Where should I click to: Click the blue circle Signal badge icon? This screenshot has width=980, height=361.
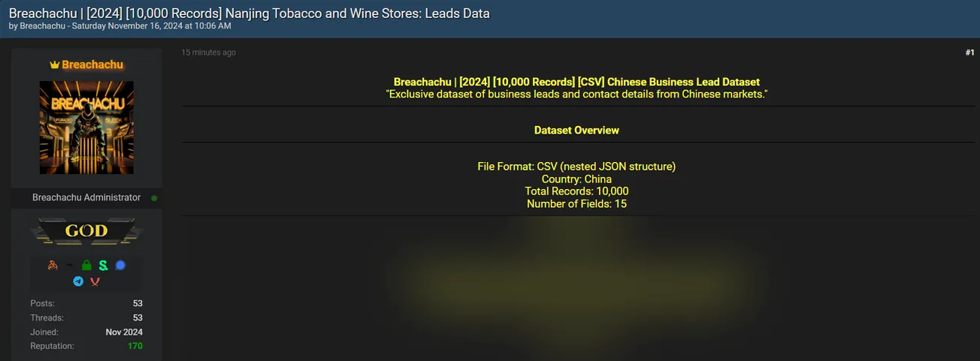point(120,265)
